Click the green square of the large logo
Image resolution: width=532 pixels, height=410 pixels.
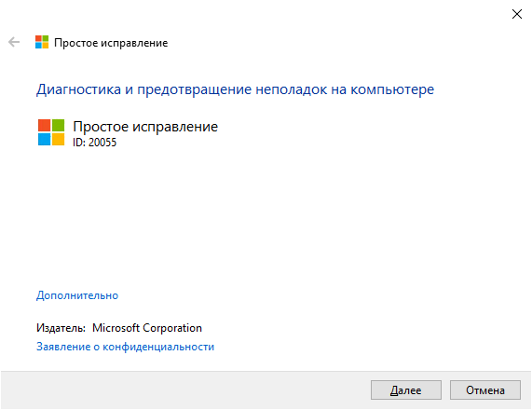[x=58, y=125]
